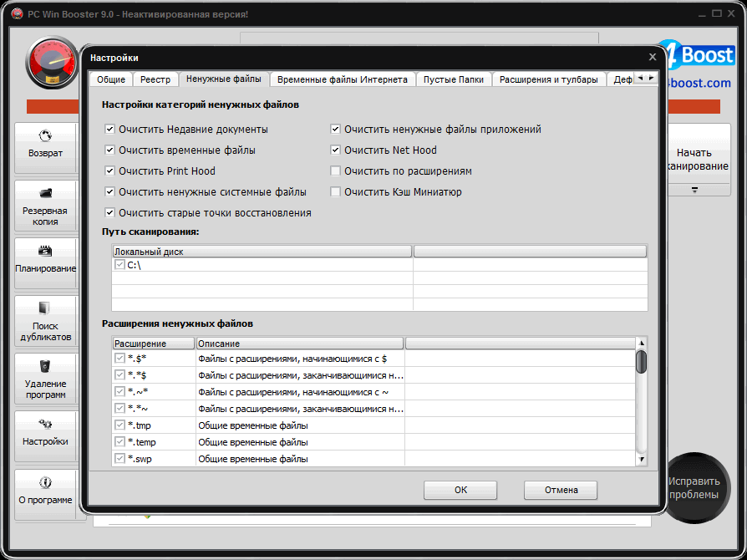Open Резервная копия backup icon
The height and width of the screenshot is (560, 747).
(x=45, y=193)
